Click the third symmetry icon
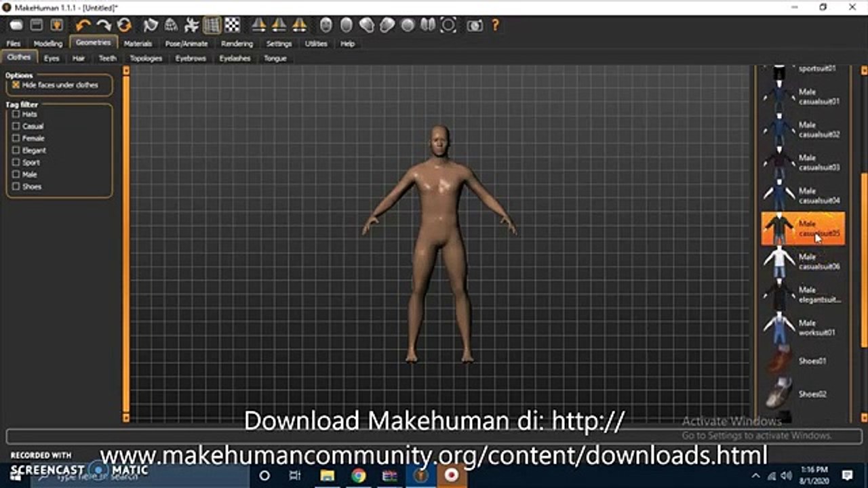 299,26
